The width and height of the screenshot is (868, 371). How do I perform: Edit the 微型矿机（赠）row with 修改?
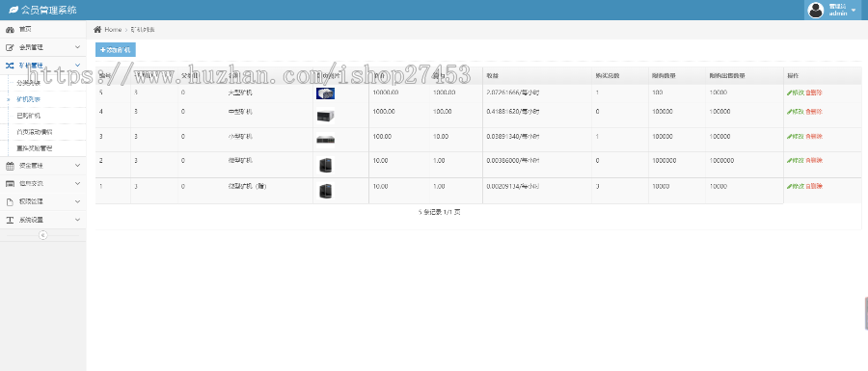coord(795,186)
